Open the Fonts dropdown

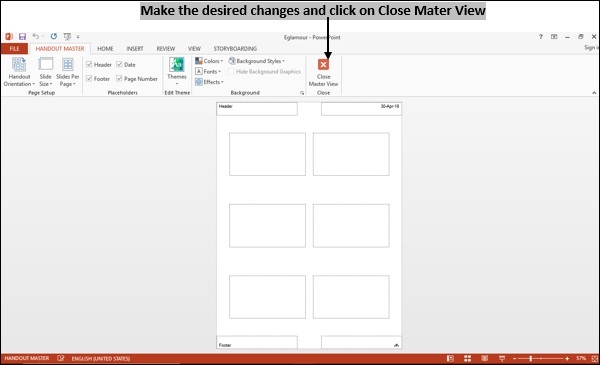[x=208, y=71]
